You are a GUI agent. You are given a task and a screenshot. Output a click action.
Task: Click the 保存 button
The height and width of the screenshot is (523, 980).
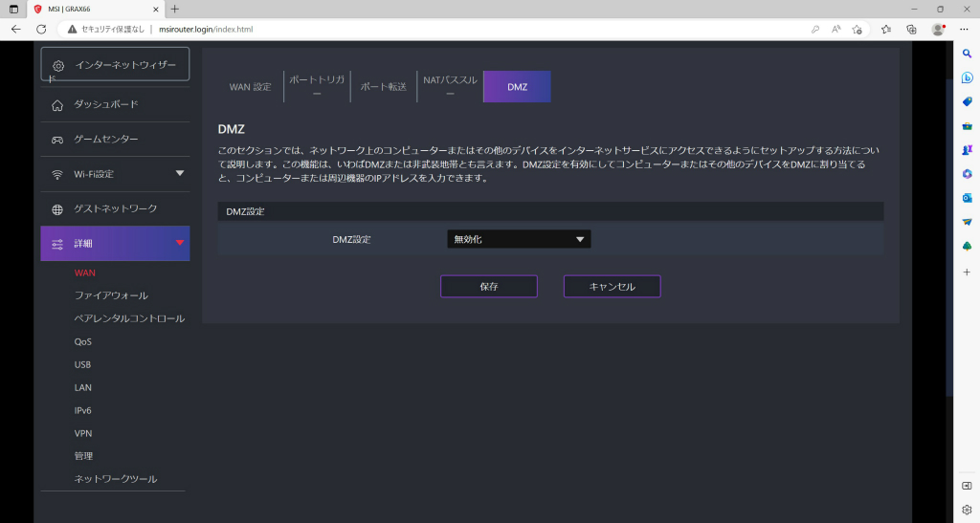pos(489,287)
